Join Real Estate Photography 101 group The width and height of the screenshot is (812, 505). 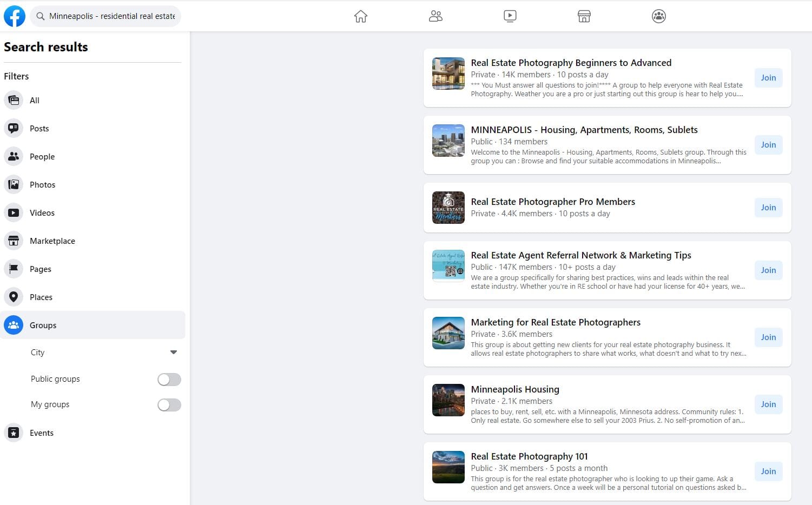[768, 471]
